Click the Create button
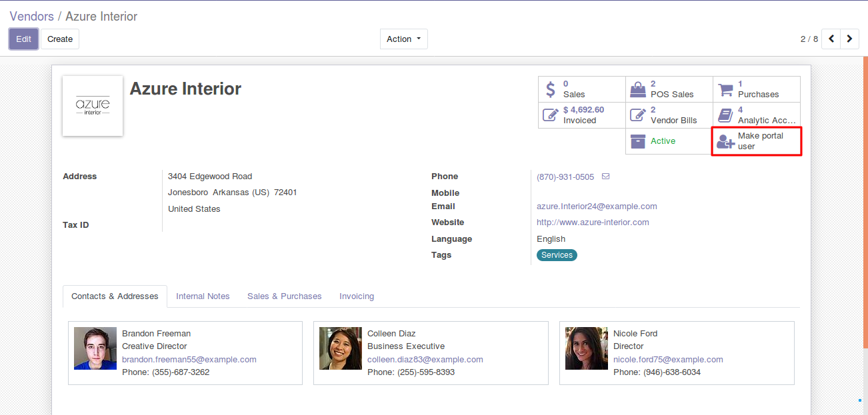Image resolution: width=868 pixels, height=415 pixels. click(60, 39)
